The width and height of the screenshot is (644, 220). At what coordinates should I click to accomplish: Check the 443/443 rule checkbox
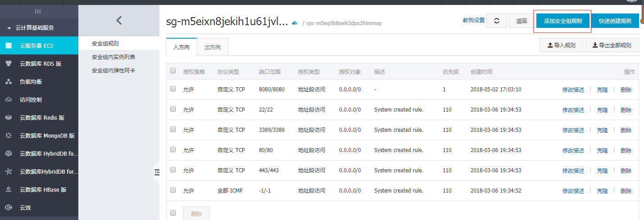click(x=173, y=170)
